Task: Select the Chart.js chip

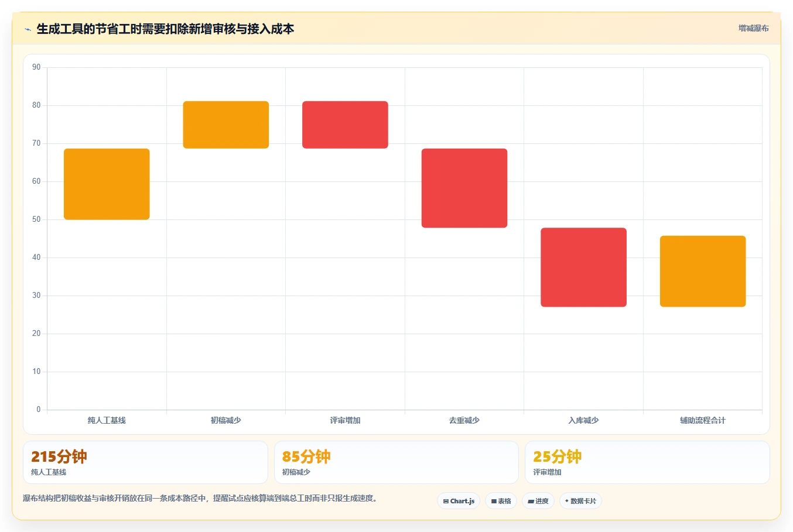Action: 459,501
